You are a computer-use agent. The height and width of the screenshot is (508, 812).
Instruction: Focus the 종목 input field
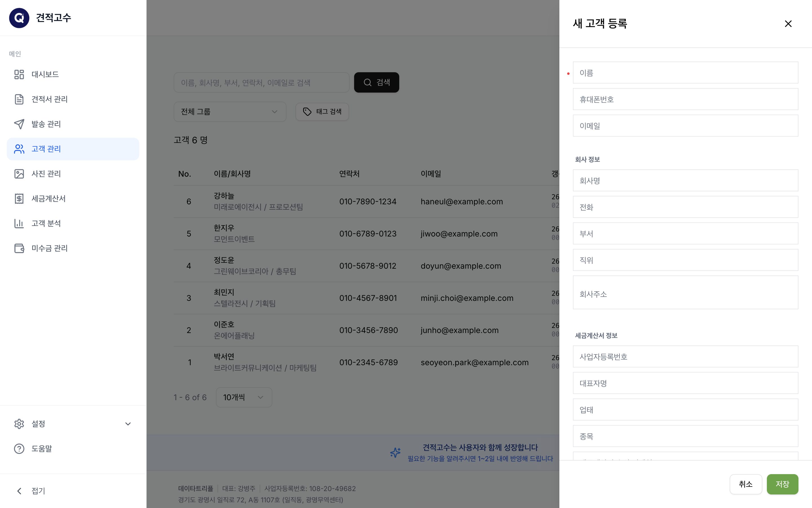pos(685,436)
